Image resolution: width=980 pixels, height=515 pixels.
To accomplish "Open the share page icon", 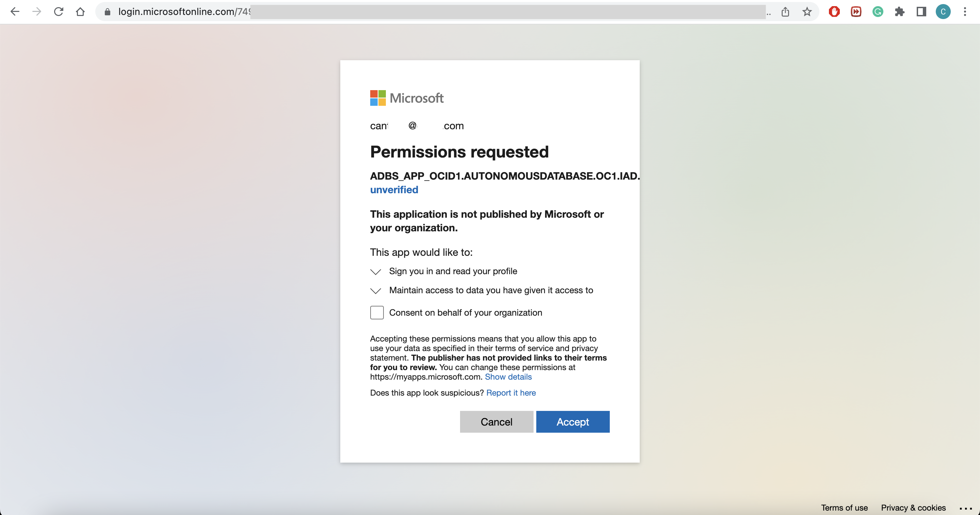I will (785, 12).
